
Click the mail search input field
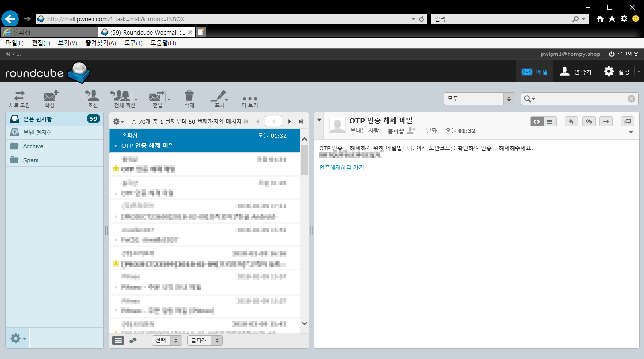tap(582, 99)
